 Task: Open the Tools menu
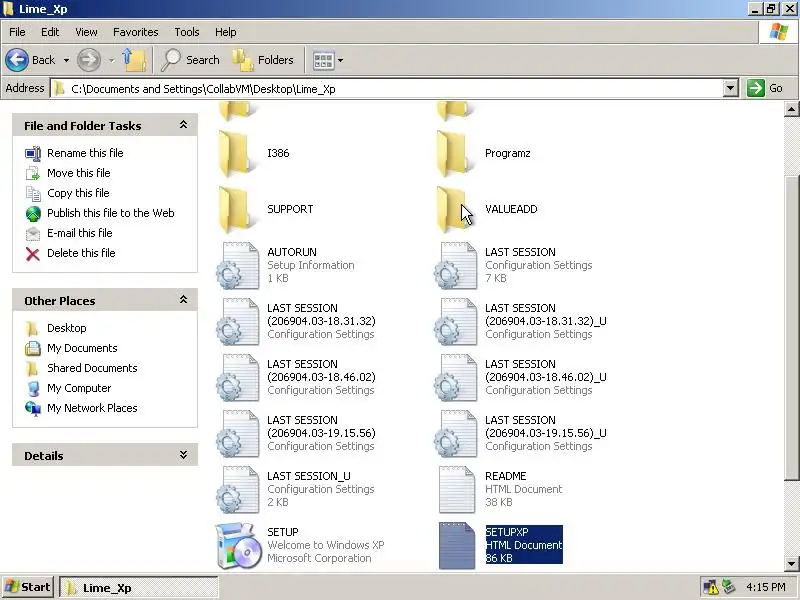187,32
